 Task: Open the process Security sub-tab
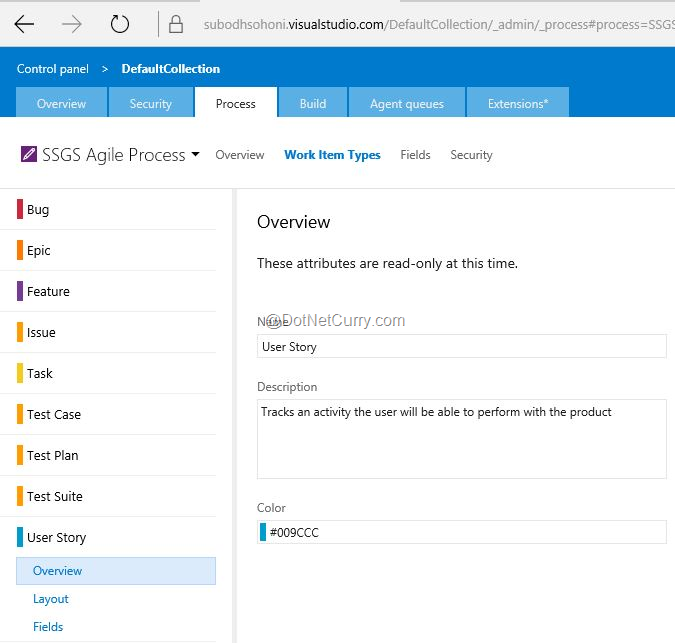coord(471,155)
